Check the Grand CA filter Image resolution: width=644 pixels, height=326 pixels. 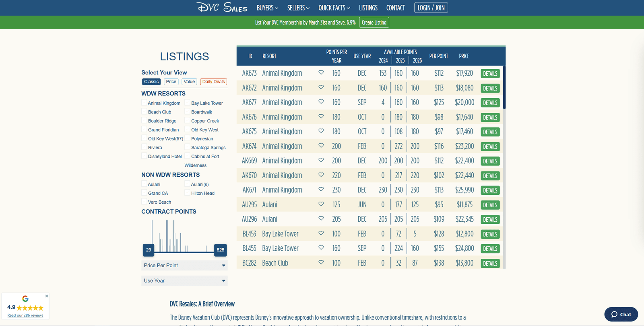tap(144, 193)
